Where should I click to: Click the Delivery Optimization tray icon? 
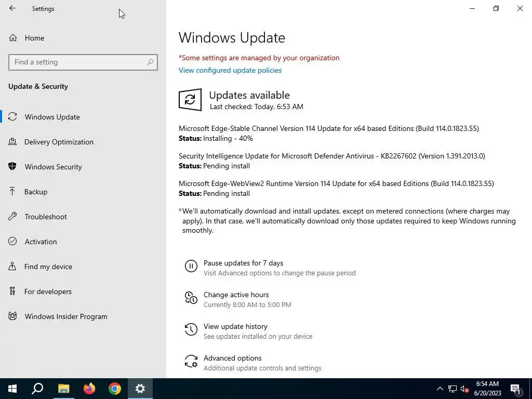pos(12,141)
